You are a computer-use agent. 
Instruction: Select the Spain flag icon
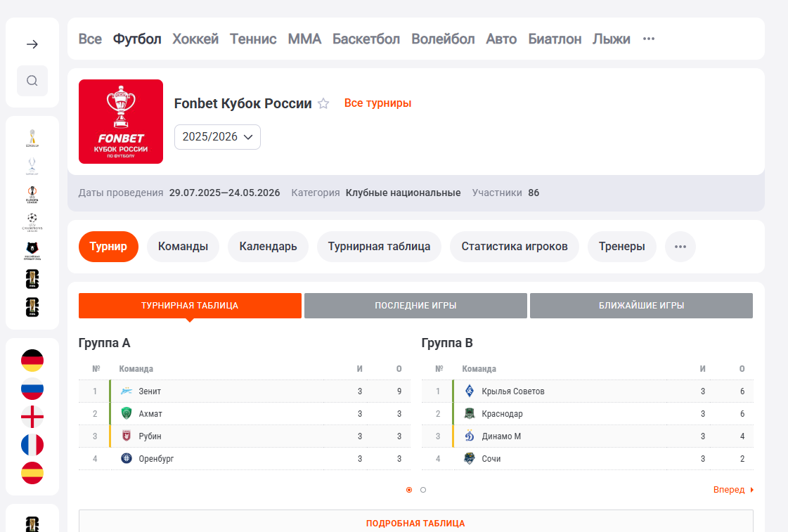pyautogui.click(x=32, y=473)
